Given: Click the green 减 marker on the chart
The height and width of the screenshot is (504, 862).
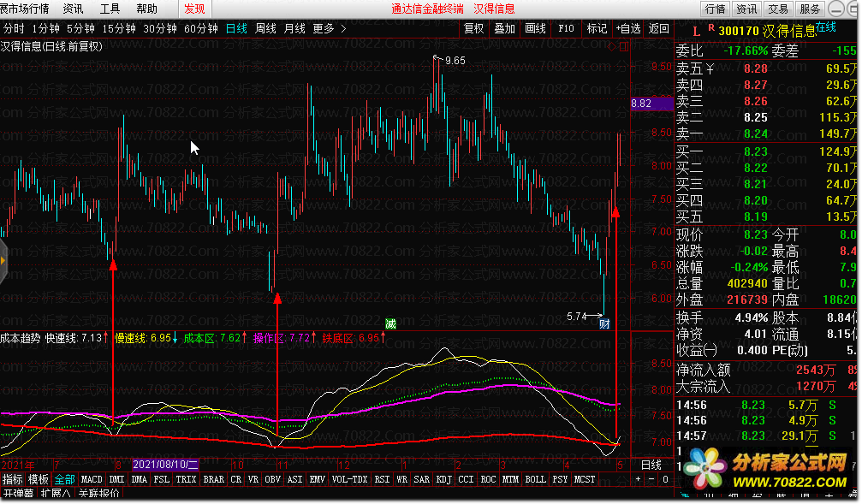Looking at the screenshot, I should (391, 323).
